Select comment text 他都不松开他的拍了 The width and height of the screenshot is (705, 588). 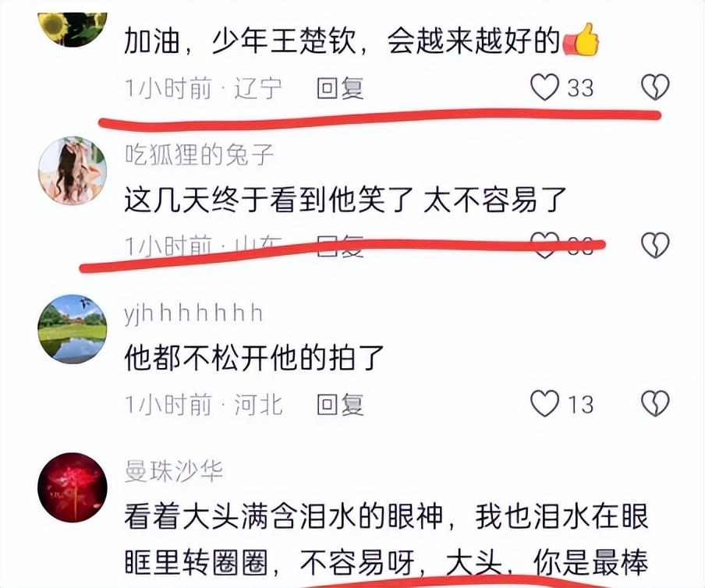click(x=254, y=358)
